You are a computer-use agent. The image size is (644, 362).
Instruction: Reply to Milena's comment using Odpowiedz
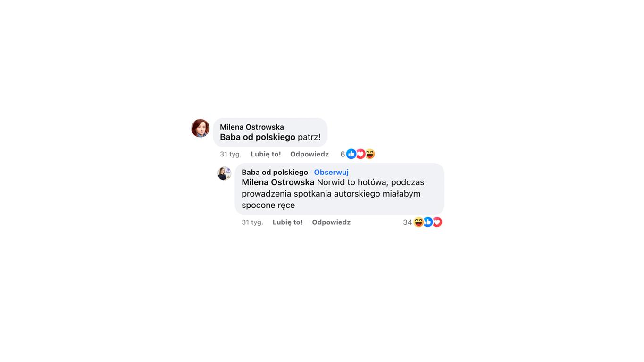[309, 154]
